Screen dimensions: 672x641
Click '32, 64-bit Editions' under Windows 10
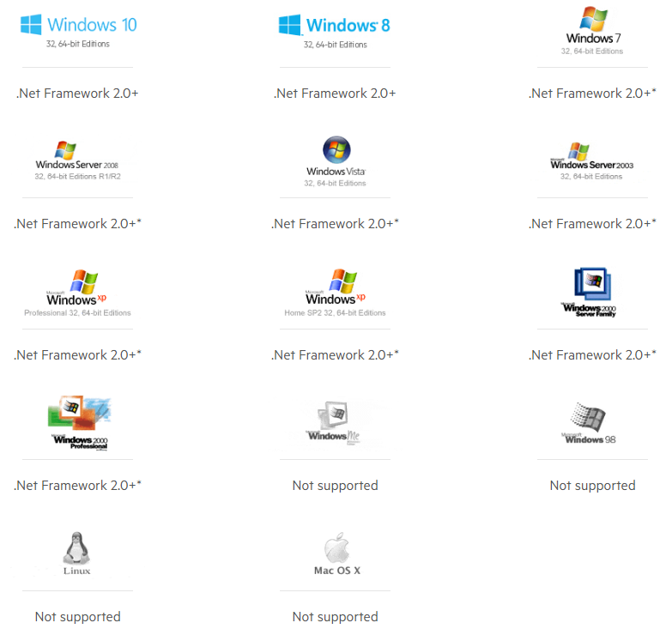point(78,44)
